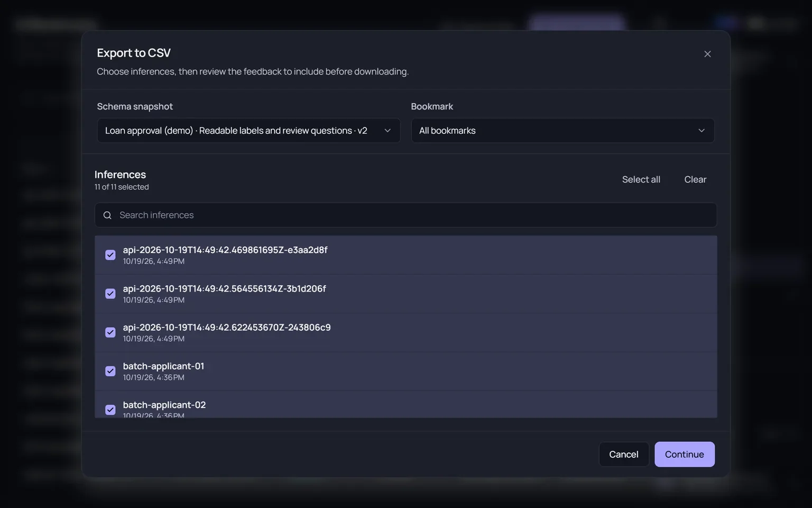
Task: Close the Export to CSV dialog
Action: (x=707, y=54)
